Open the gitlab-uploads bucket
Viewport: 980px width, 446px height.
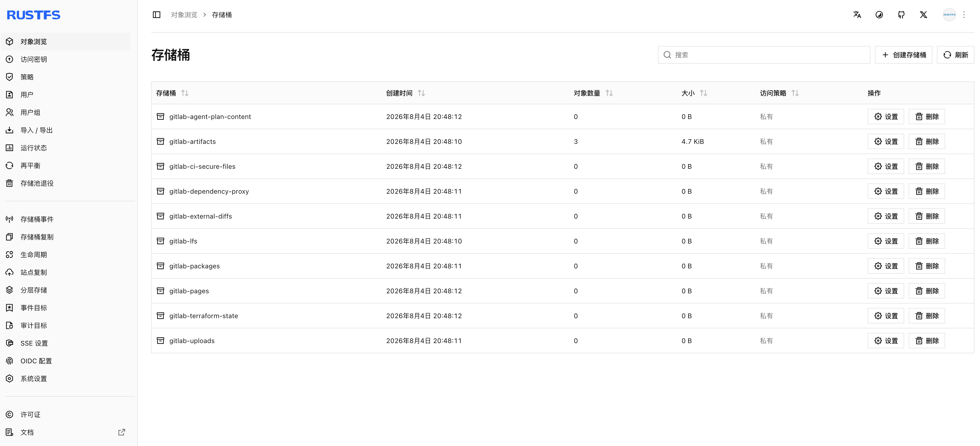[x=192, y=341]
